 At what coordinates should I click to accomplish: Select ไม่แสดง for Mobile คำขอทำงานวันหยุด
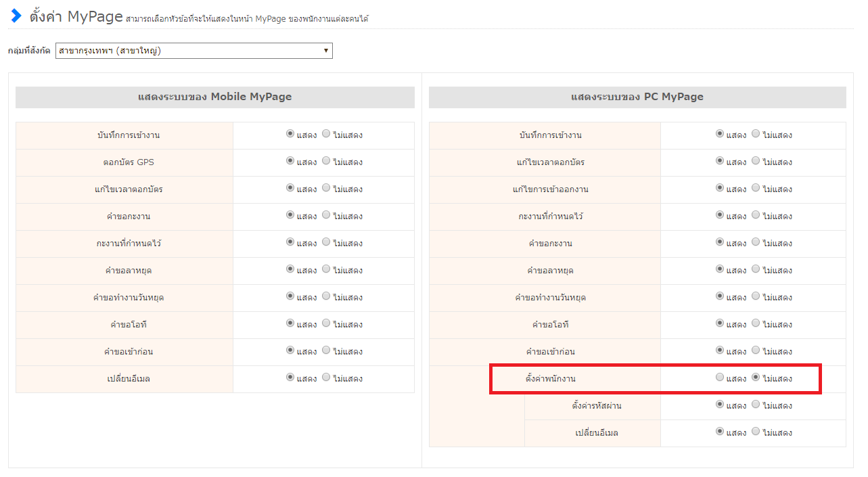pos(326,296)
